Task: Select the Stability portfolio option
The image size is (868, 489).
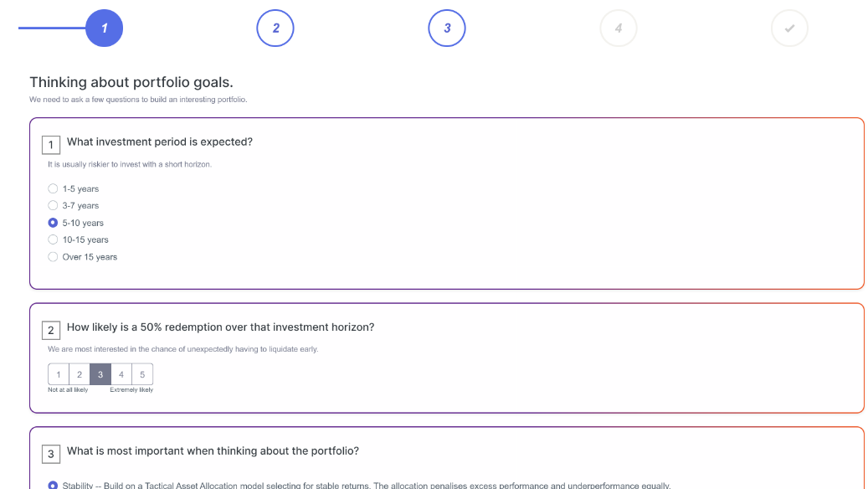Action: coord(53,485)
